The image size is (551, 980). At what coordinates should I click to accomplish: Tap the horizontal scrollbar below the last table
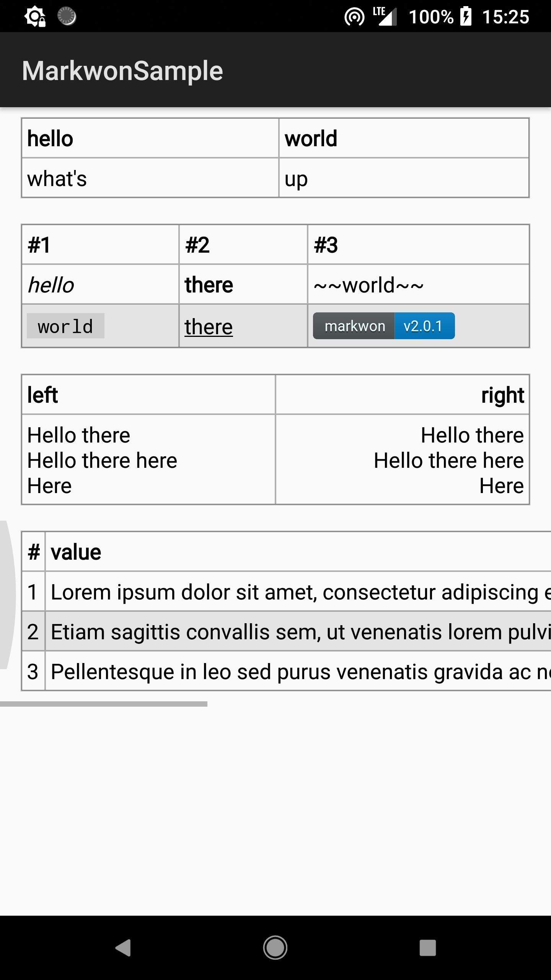point(104,704)
